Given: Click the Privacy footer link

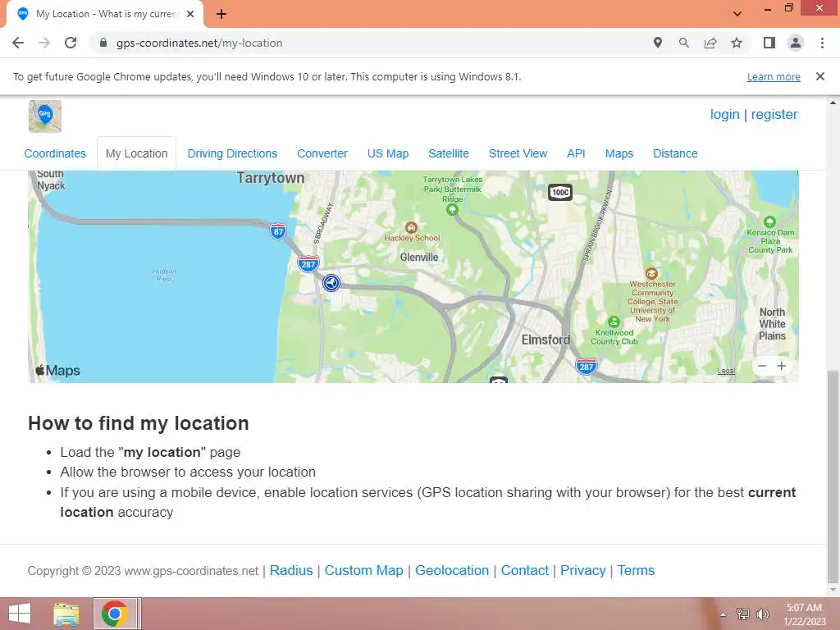Looking at the screenshot, I should click(x=583, y=571).
